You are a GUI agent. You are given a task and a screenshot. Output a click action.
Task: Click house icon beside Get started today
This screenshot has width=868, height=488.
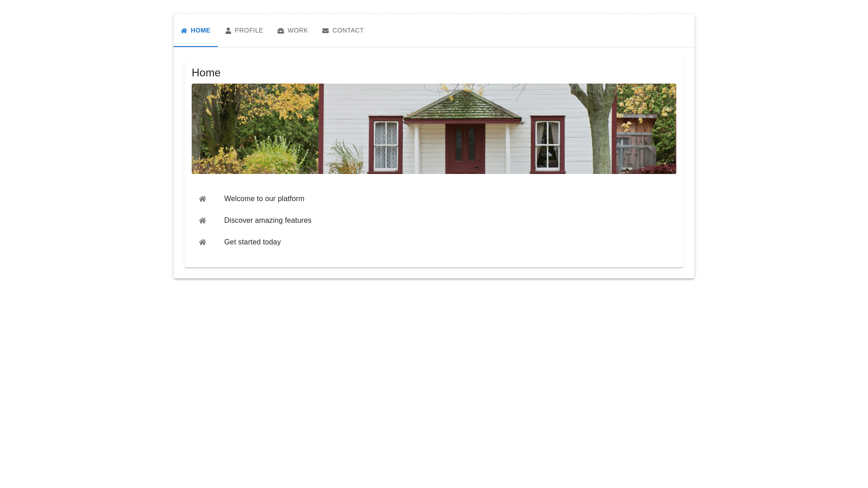[203, 242]
